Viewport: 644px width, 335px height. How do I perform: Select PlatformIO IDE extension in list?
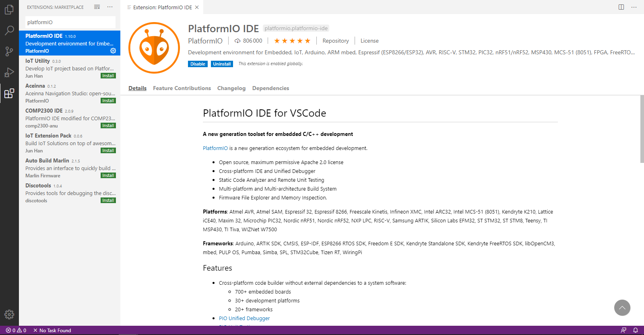[x=70, y=43]
